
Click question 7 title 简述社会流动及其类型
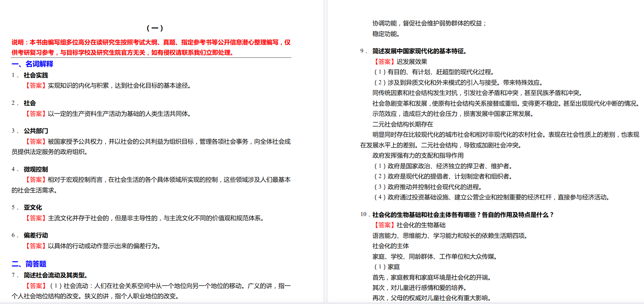(56, 275)
